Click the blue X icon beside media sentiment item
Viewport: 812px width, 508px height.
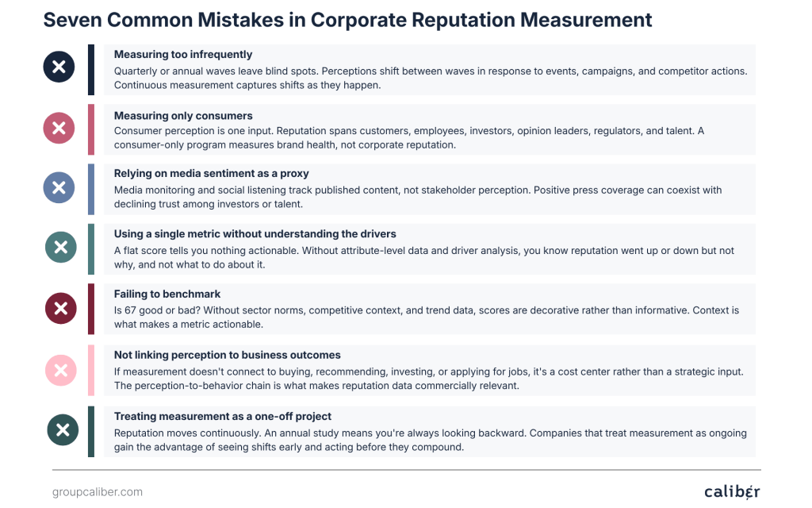pyautogui.click(x=59, y=188)
